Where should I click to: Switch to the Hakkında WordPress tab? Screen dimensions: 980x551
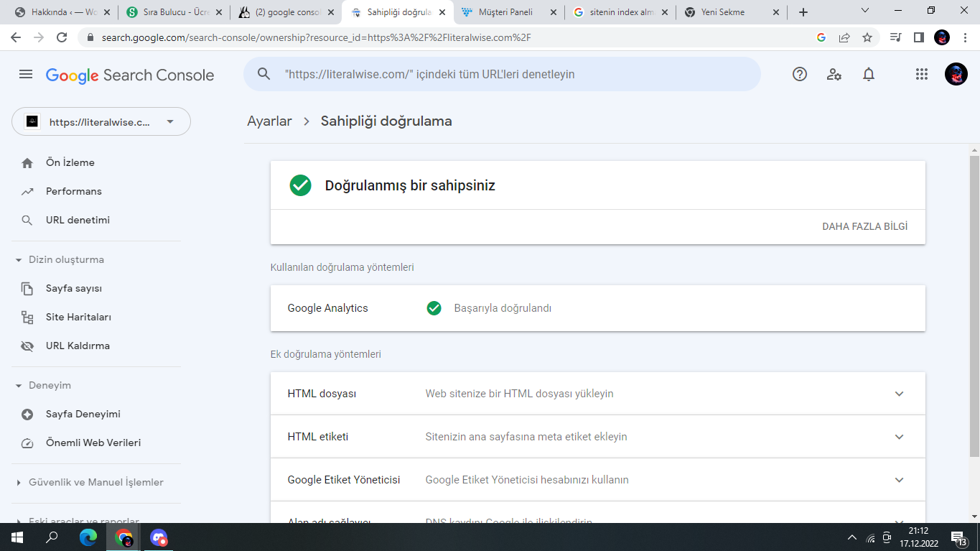point(63,12)
